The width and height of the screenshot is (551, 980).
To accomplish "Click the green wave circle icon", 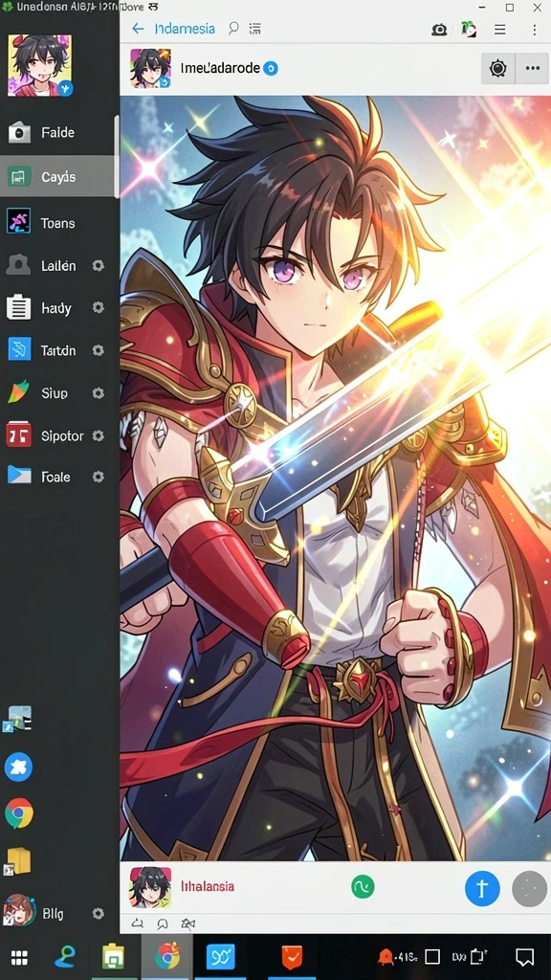I will point(363,886).
